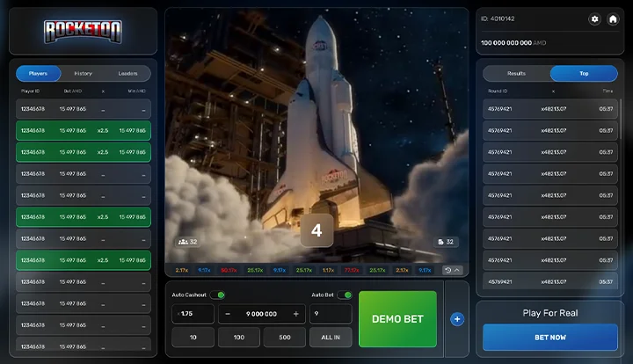Click the BET NOW button
The height and width of the screenshot is (364, 633).
pos(550,338)
